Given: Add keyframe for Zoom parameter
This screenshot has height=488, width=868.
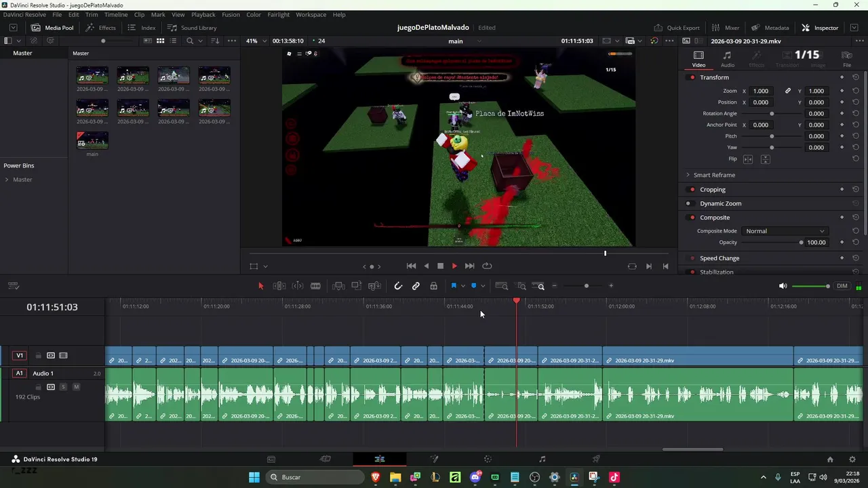Looking at the screenshot, I should (x=842, y=91).
